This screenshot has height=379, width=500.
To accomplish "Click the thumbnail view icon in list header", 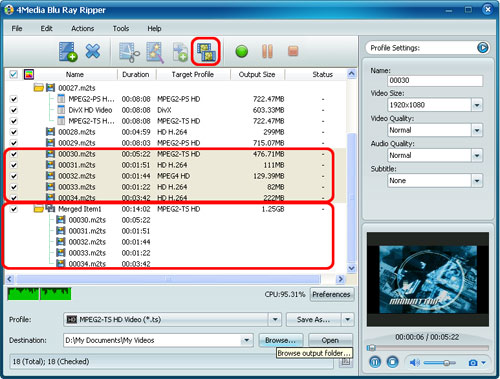I will (29, 74).
